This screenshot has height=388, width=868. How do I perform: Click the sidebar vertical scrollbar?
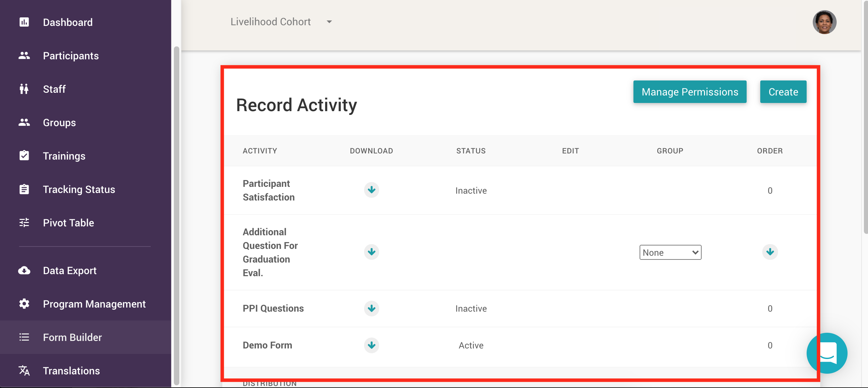(x=176, y=215)
